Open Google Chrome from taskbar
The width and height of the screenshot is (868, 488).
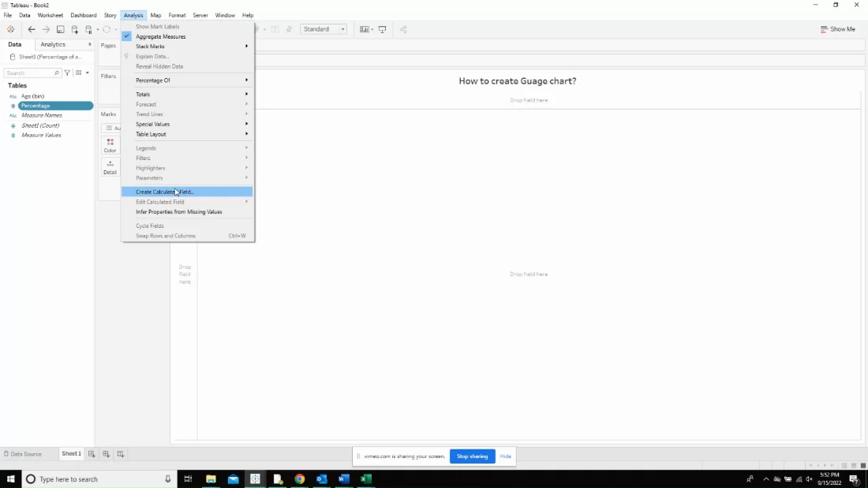pyautogui.click(x=300, y=479)
